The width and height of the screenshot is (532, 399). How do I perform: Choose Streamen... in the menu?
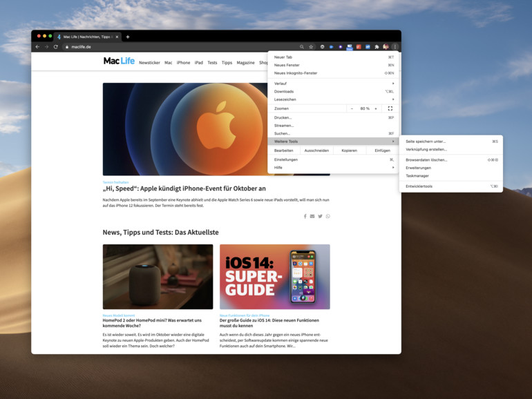click(333, 126)
